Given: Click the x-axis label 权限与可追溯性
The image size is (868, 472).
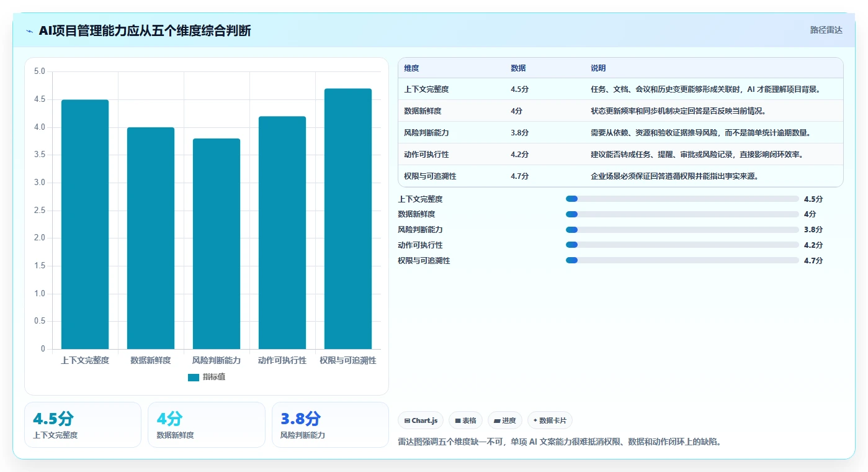Looking at the screenshot, I should pyautogui.click(x=348, y=360).
